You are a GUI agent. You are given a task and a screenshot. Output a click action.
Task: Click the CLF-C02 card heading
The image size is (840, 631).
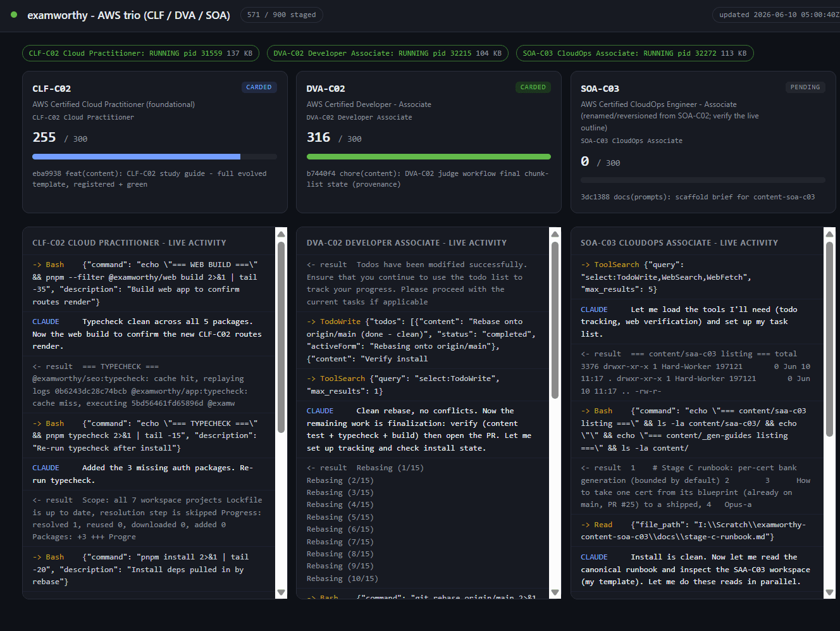(52, 89)
